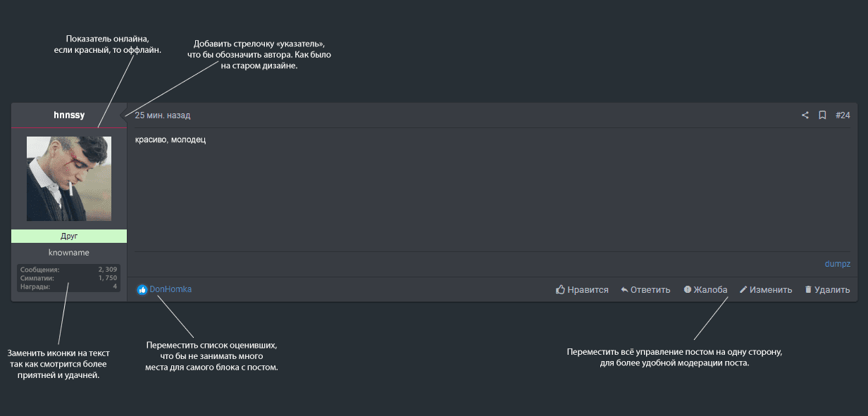Click the 25 мин. назад timestamp
This screenshot has height=416, width=868.
pyautogui.click(x=163, y=115)
